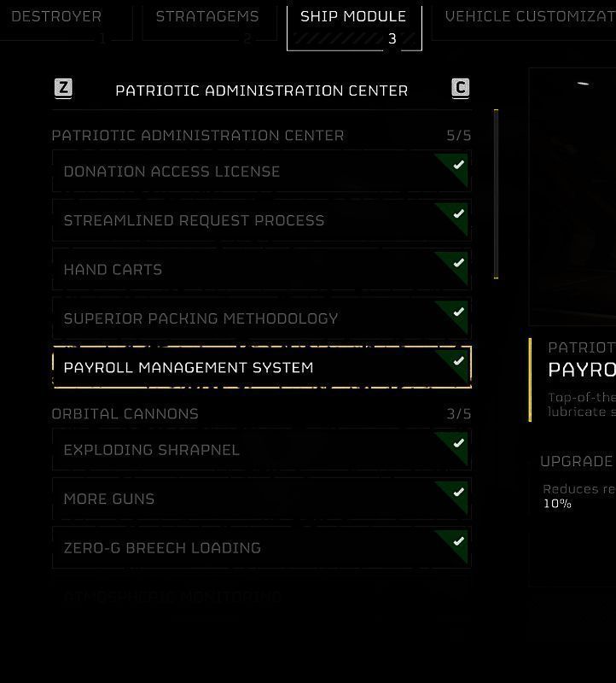Select the Donation Access License upgrade

247,172
